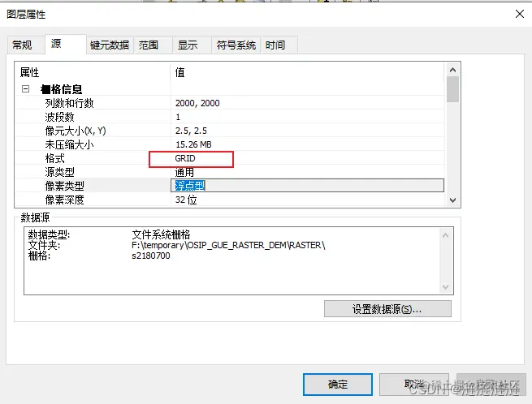Click the 值 column header
This screenshot has height=404, width=532.
[x=179, y=72]
